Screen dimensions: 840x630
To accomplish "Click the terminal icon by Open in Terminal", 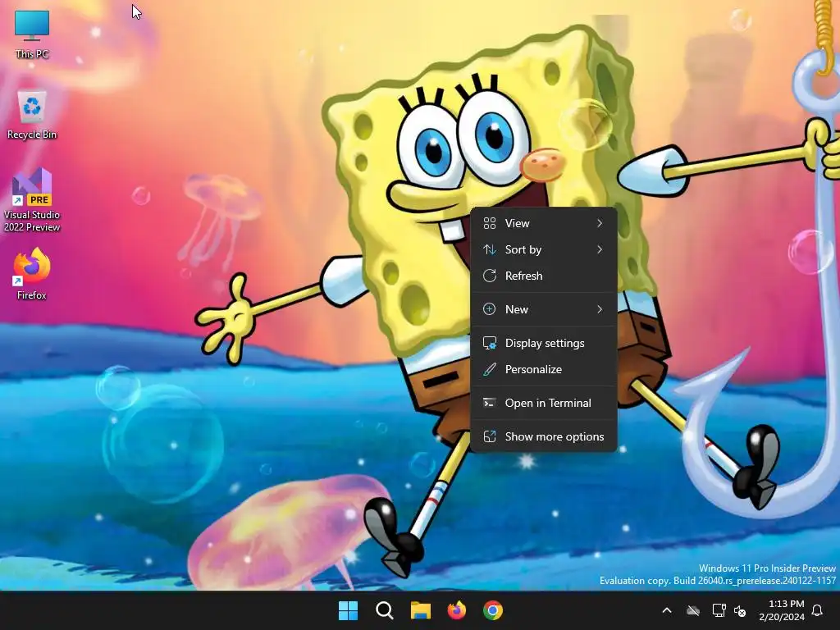I will click(489, 403).
